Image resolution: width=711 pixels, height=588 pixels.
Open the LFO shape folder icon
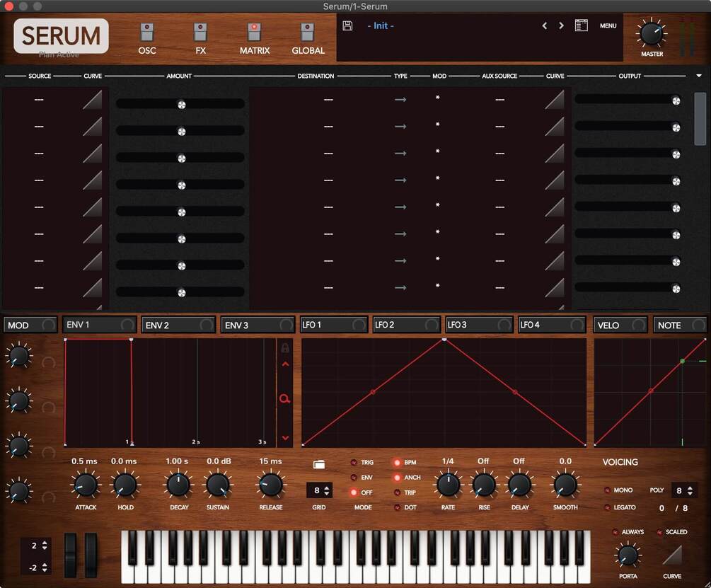point(319,464)
